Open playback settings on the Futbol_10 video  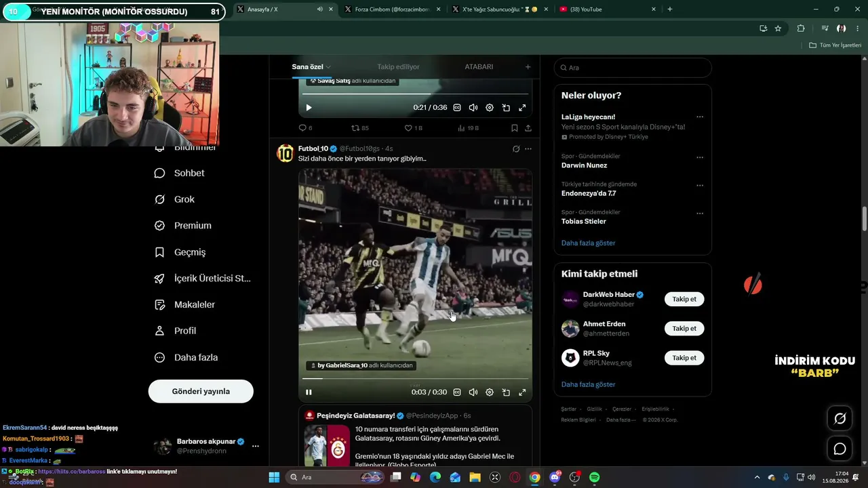click(490, 392)
